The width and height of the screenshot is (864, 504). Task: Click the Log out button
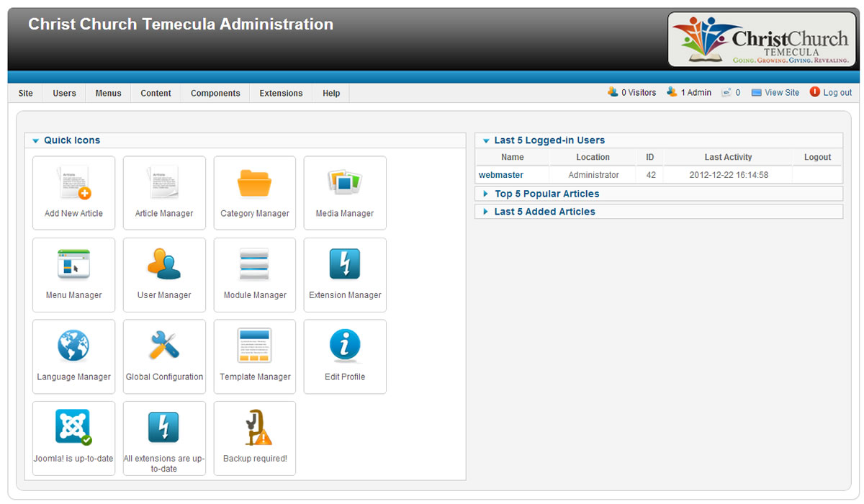pyautogui.click(x=831, y=92)
